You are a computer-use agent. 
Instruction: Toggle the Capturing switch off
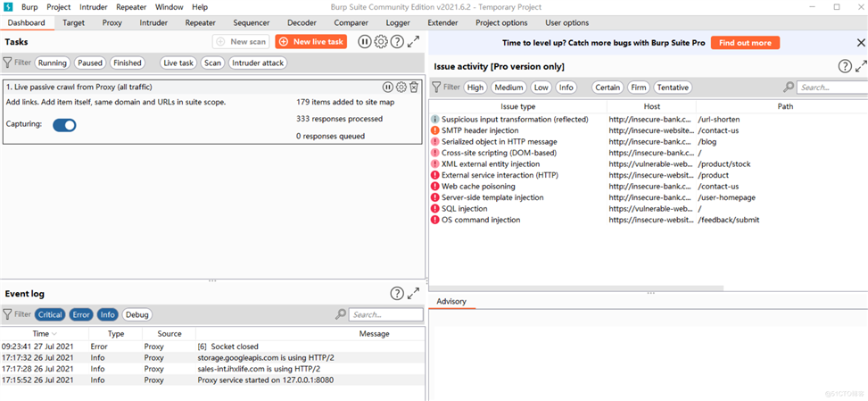64,125
